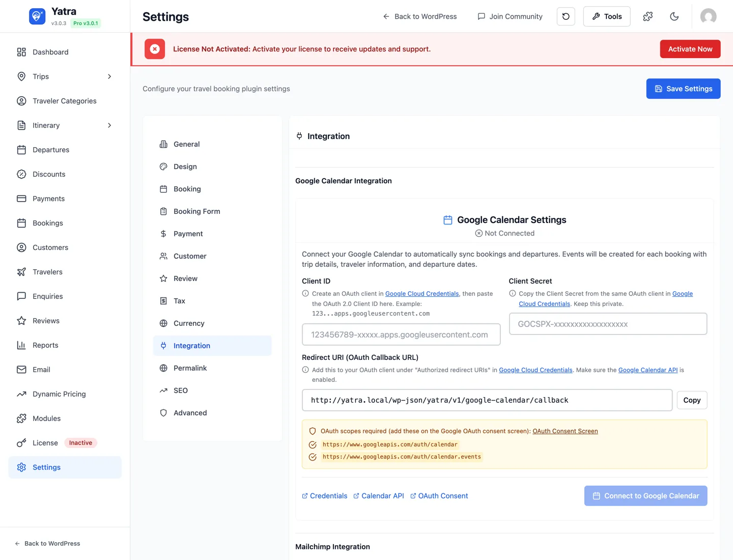Image resolution: width=733 pixels, height=560 pixels.
Task: Click the Reports bar chart icon in sidebar
Action: tap(21, 345)
